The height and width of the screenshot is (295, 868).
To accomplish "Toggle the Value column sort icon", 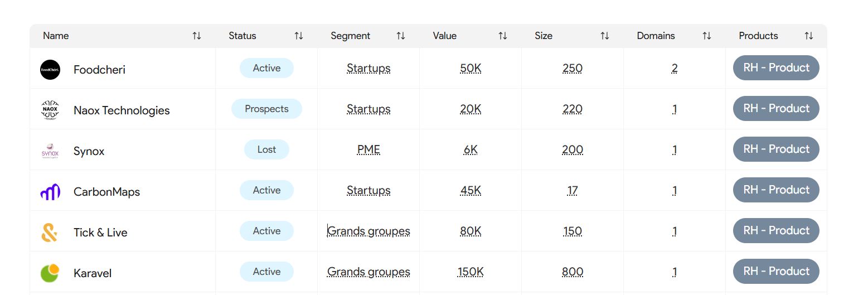I will pyautogui.click(x=503, y=36).
